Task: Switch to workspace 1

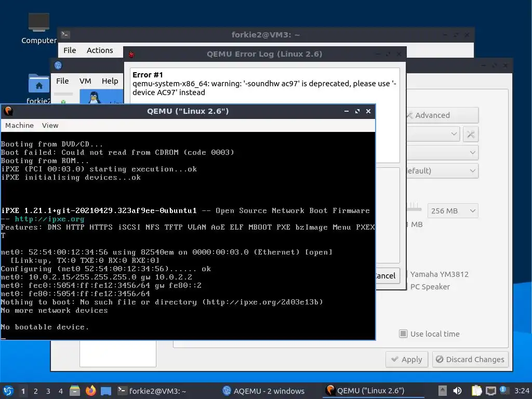Action: (x=23, y=391)
